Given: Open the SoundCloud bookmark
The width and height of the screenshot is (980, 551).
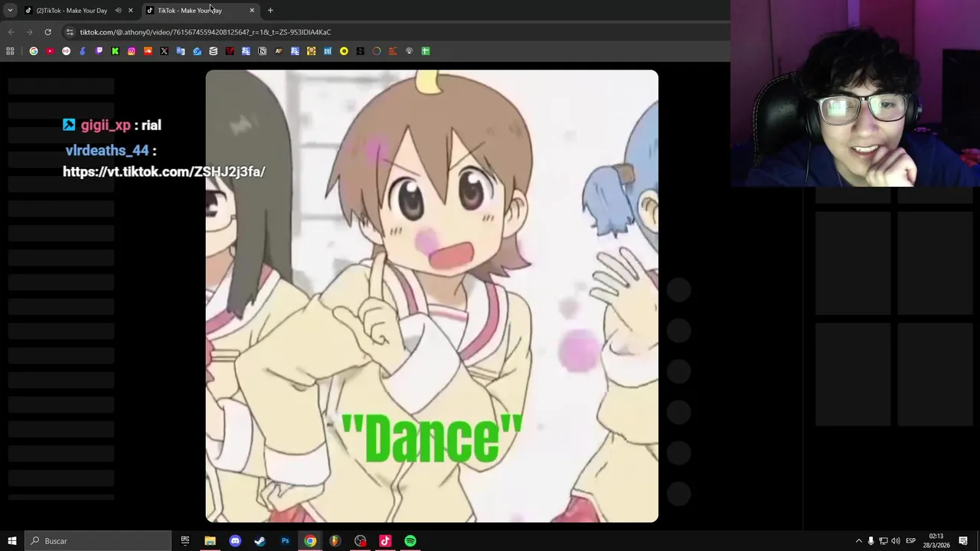Looking at the screenshot, I should [x=148, y=51].
